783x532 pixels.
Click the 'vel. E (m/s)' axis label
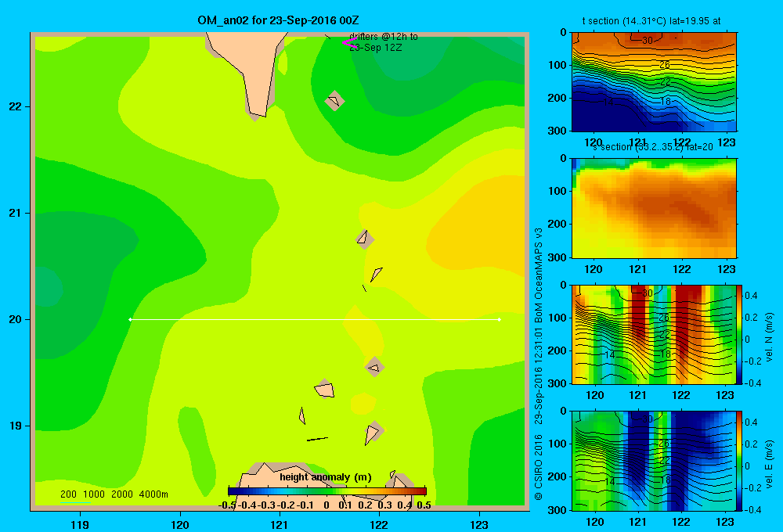pos(770,463)
